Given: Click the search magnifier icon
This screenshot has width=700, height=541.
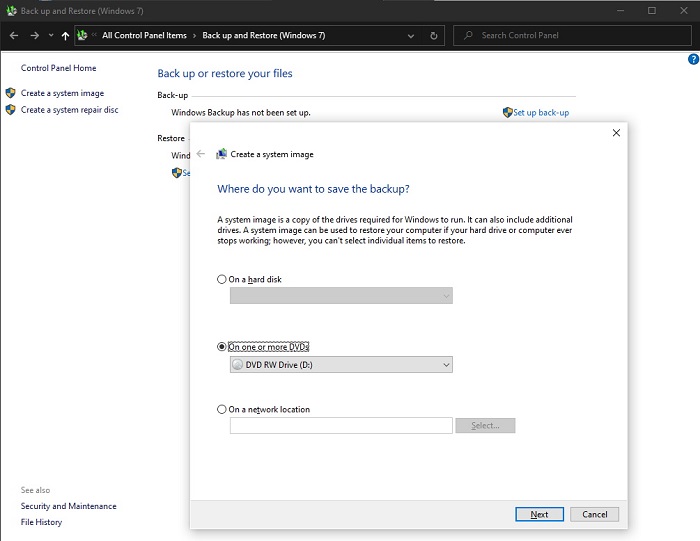Looking at the screenshot, I should tap(468, 36).
